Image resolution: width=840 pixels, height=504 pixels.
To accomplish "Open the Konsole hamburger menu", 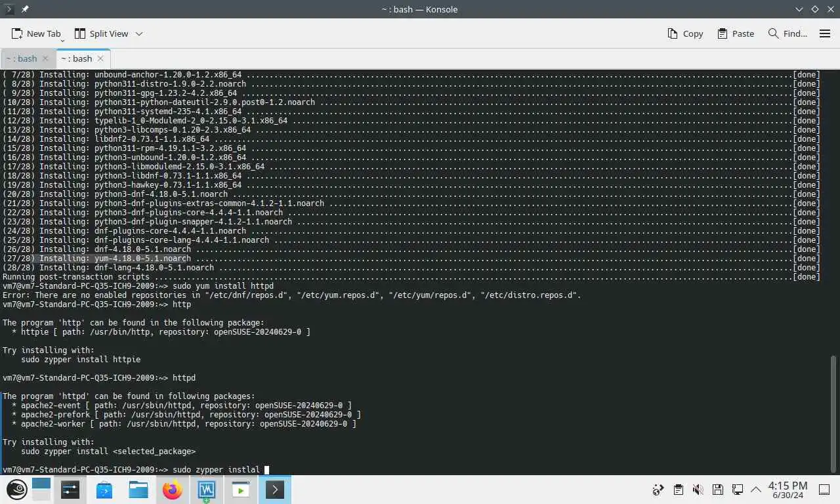I will [x=825, y=33].
